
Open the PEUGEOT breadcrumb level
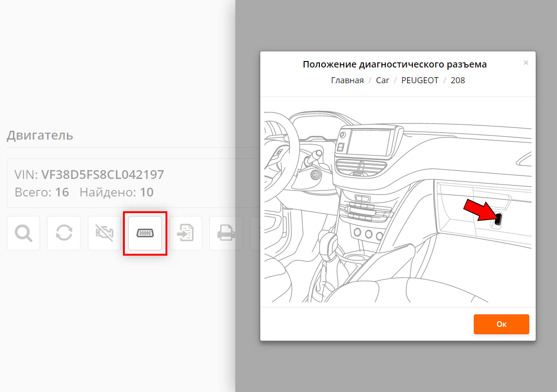(420, 80)
